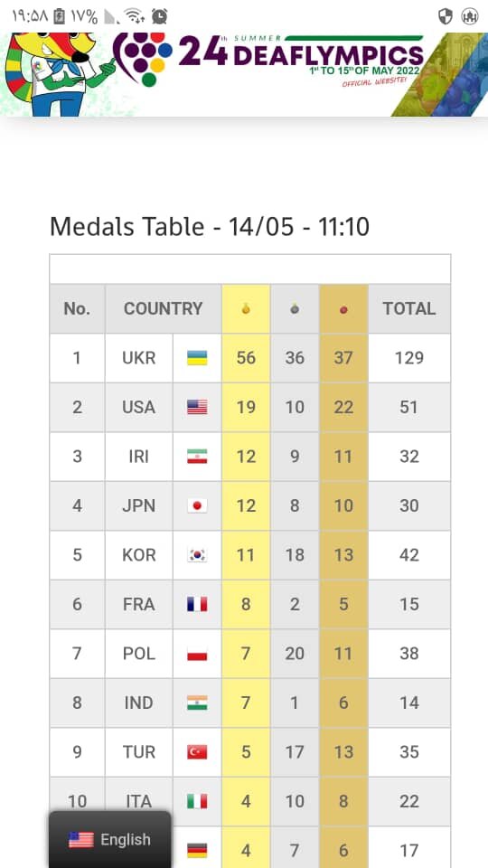
Task: Click the bronze medal column header icon
Action: (343, 309)
